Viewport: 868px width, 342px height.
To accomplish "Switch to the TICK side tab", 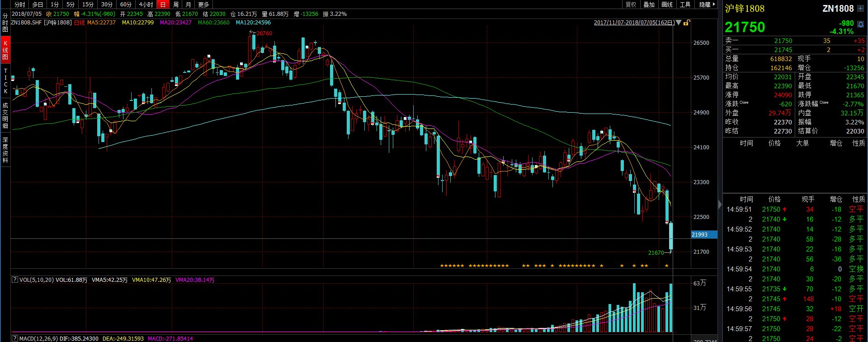I will 5,81.
